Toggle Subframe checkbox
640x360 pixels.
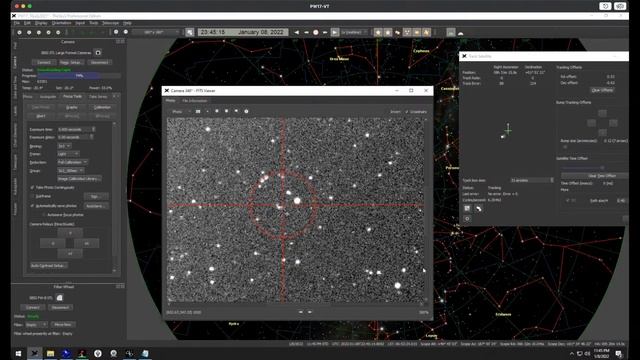(x=32, y=196)
